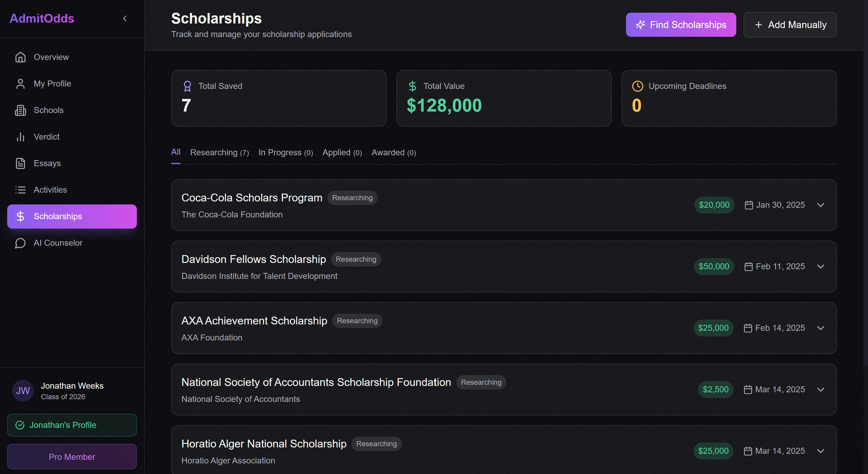Select the In Progress tab
Viewport: 868px width, 474px height.
(x=285, y=153)
